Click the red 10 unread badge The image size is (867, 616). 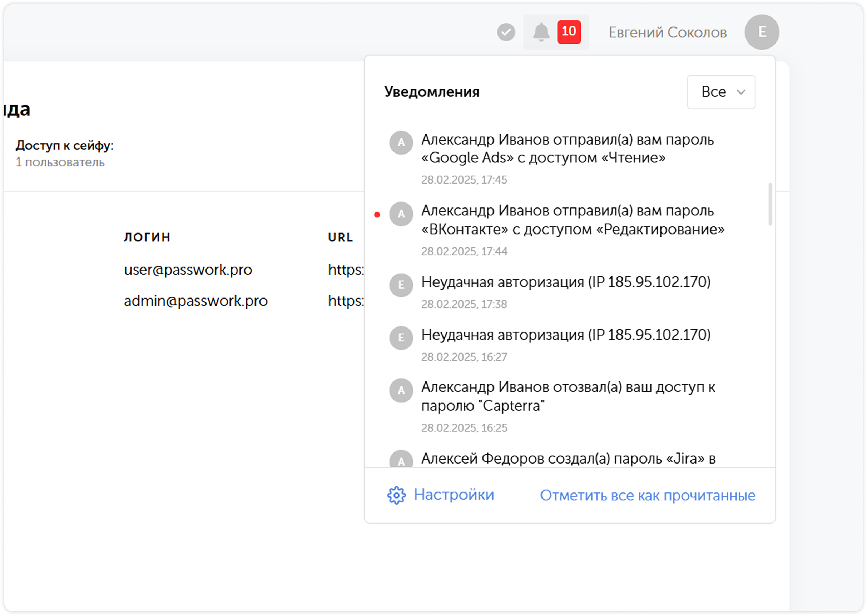[569, 32]
